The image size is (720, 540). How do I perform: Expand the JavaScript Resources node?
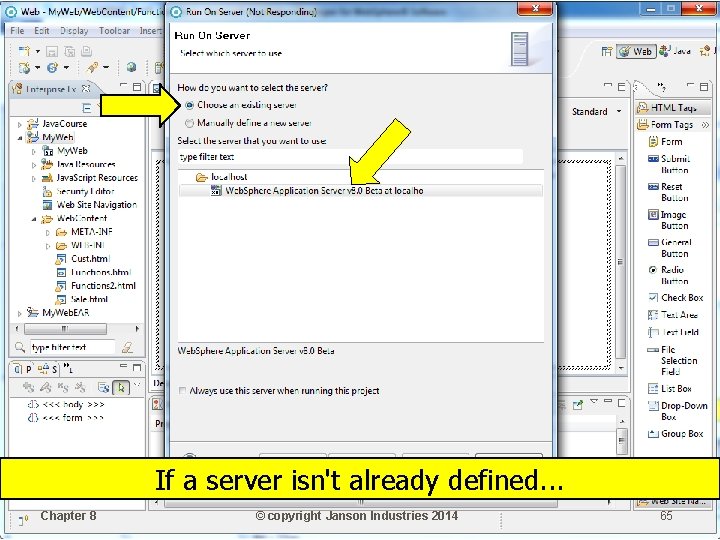click(34, 178)
